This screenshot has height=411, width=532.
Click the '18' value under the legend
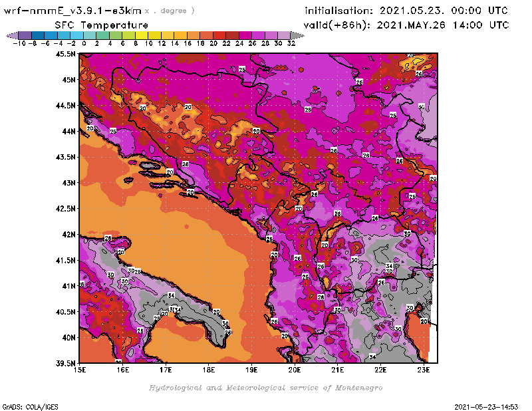click(201, 43)
